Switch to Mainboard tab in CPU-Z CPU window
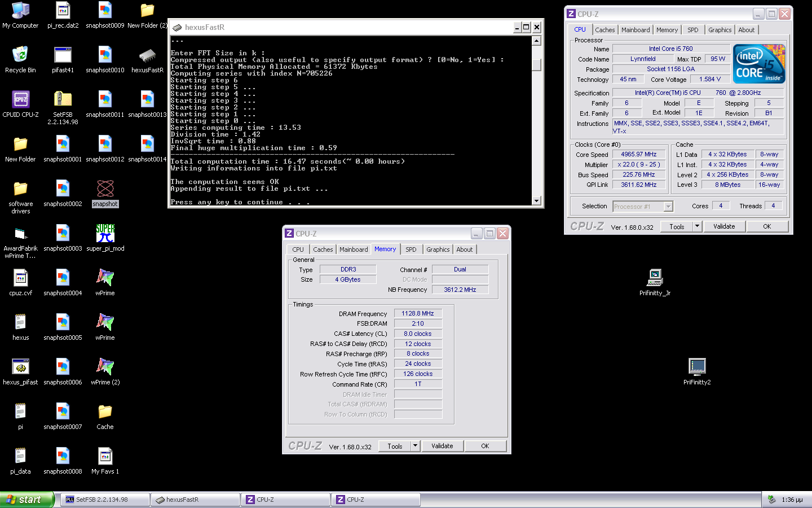This screenshot has width=812, height=508. tap(636, 30)
